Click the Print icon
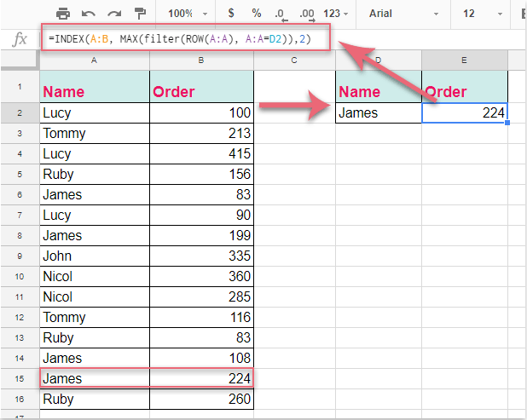 [x=63, y=14]
